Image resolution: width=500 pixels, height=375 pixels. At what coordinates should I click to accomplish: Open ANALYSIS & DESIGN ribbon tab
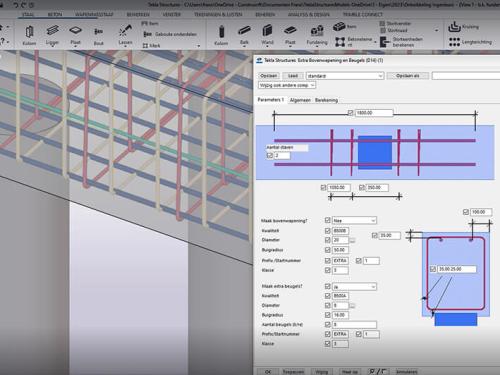click(x=309, y=15)
